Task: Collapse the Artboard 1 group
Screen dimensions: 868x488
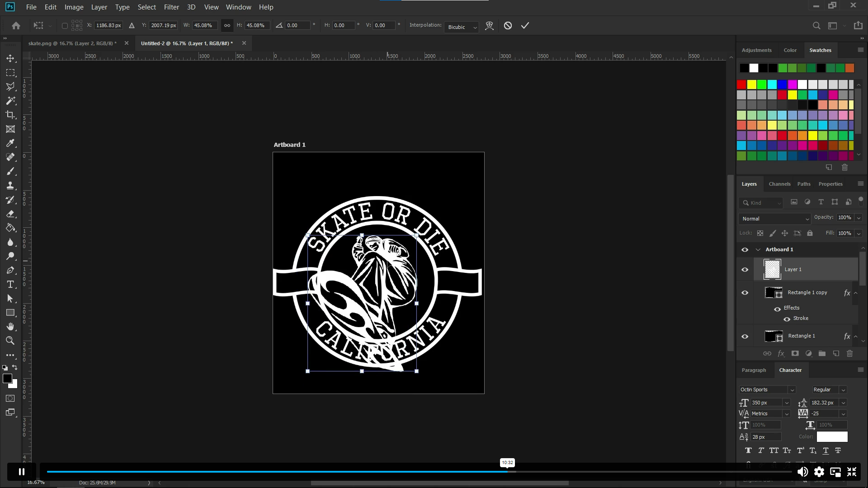Action: tap(758, 249)
